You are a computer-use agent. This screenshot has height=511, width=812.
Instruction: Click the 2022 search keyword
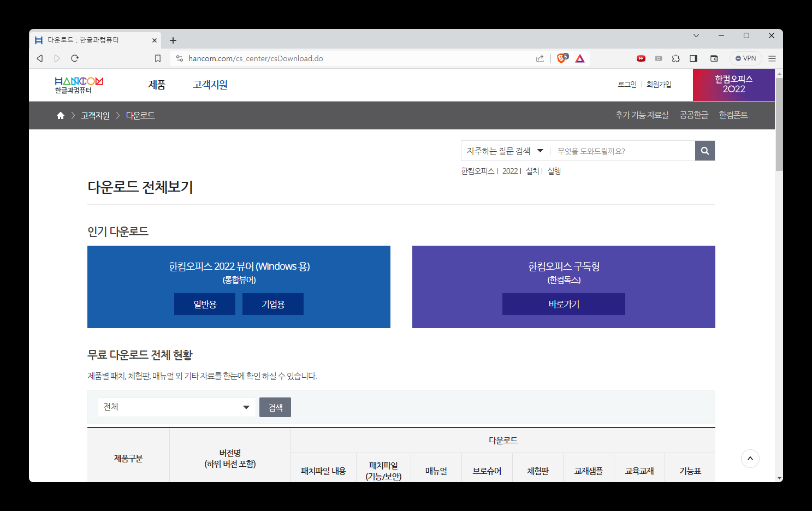[x=510, y=171]
